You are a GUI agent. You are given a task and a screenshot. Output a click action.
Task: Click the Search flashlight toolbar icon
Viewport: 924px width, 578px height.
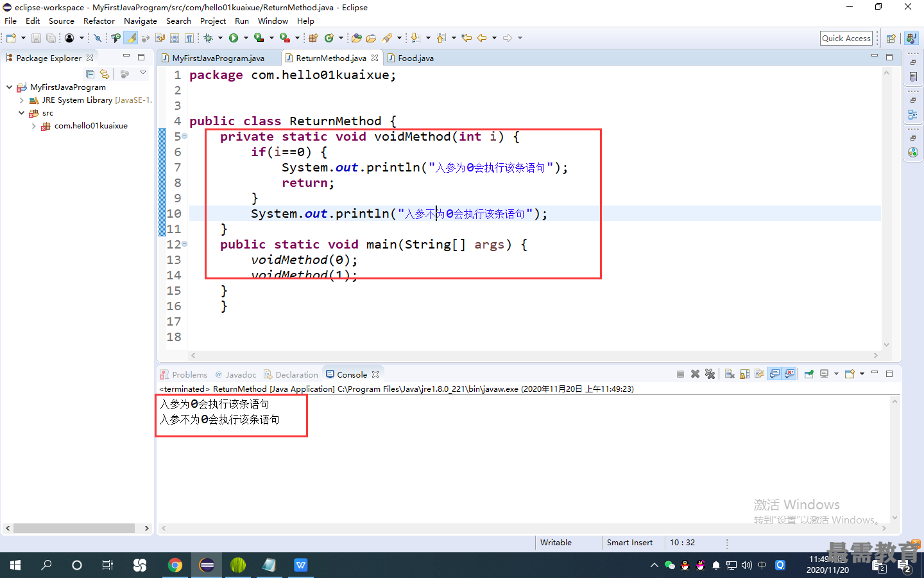(x=387, y=38)
